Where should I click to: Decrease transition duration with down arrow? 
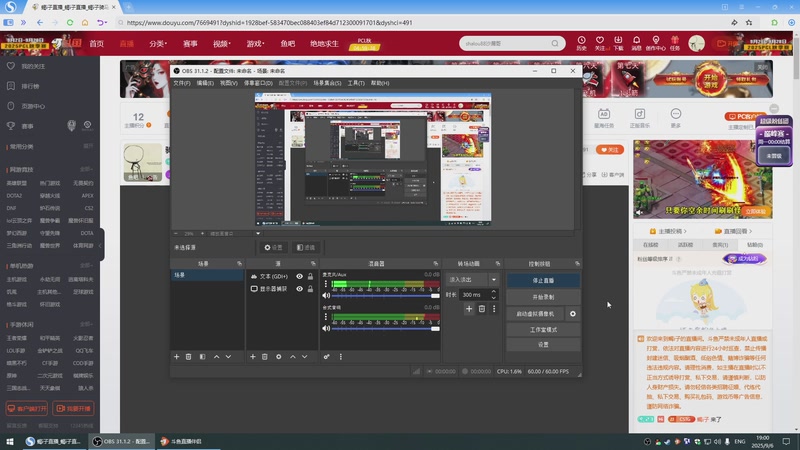pos(493,297)
